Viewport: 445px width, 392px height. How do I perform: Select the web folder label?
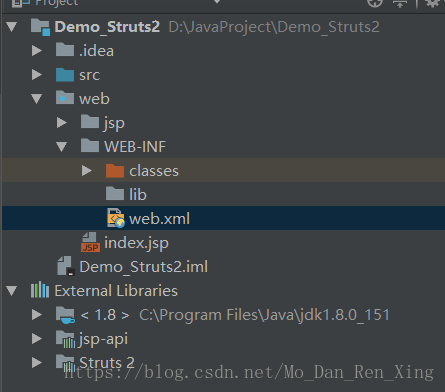(x=94, y=99)
